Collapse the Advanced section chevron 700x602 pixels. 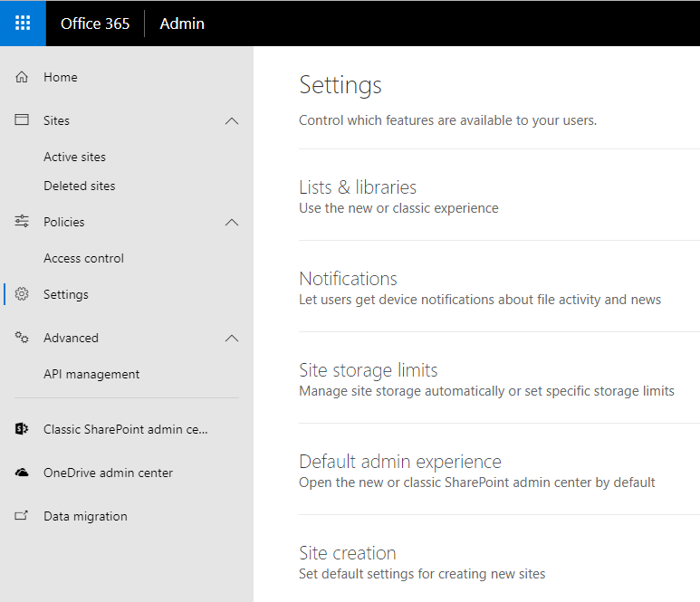pyautogui.click(x=232, y=339)
